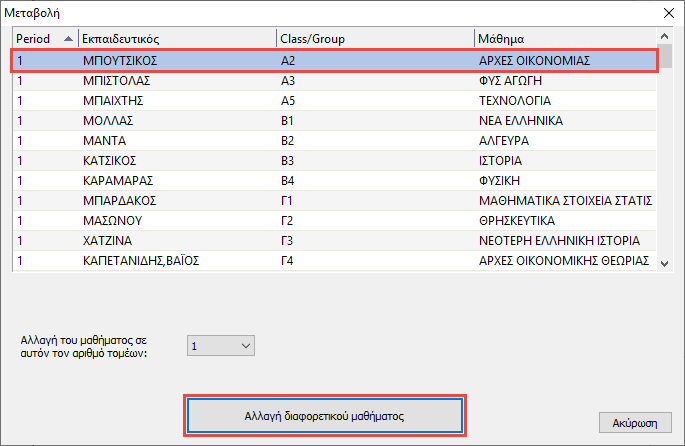Viewport: 685px width, 446px height.
Task: Select the row for teacher ΜΑΝΤΑ
Action: tap(334, 141)
